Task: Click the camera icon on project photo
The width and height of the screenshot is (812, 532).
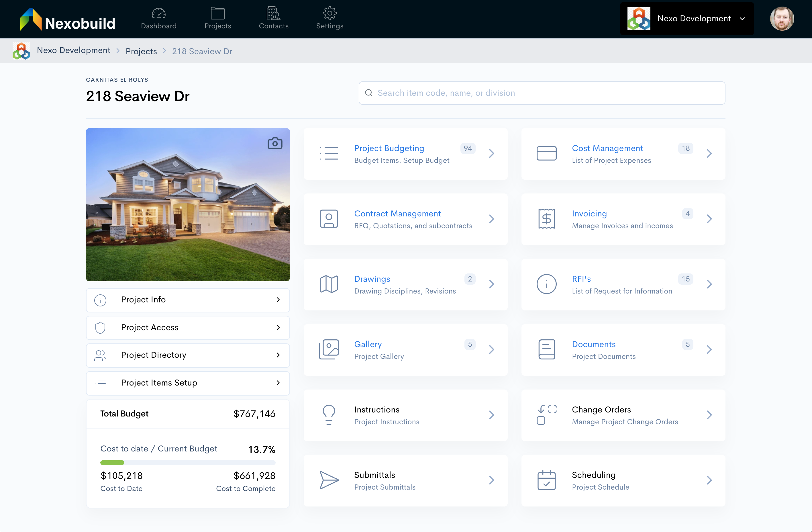Action: (275, 143)
